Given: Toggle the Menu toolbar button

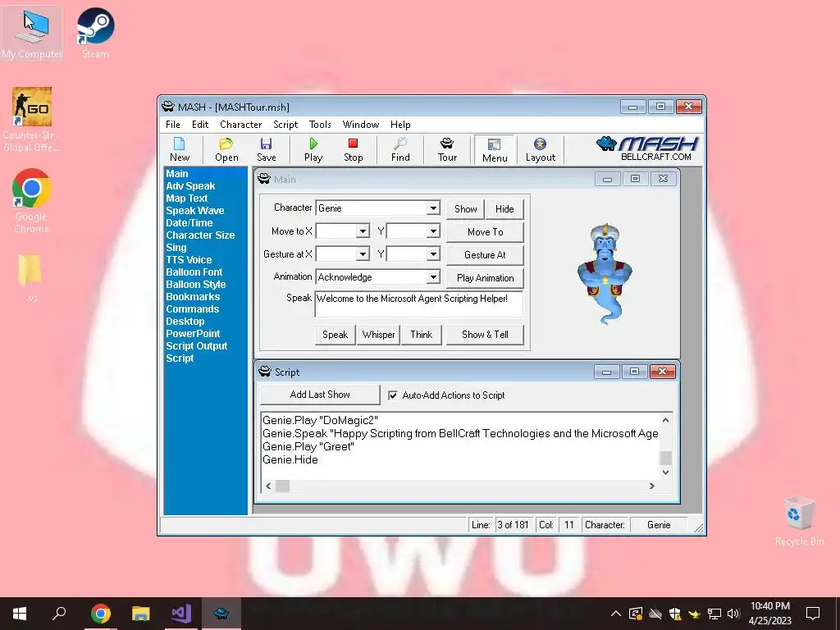Looking at the screenshot, I should coord(495,149).
